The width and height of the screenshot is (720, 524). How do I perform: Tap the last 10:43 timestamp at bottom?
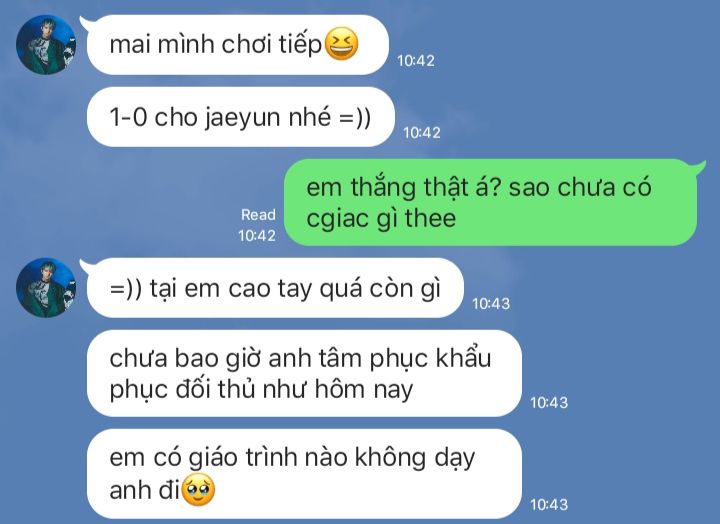point(549,505)
